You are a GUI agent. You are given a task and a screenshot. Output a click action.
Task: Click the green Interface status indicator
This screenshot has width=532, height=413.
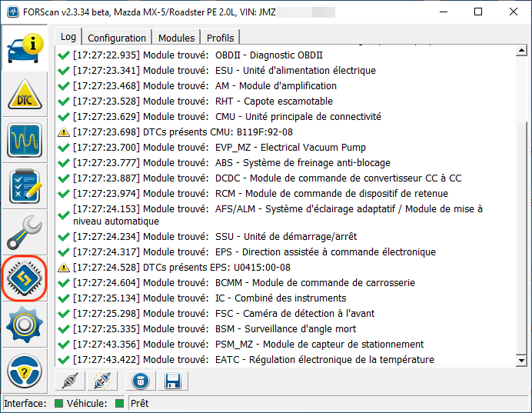point(58,404)
